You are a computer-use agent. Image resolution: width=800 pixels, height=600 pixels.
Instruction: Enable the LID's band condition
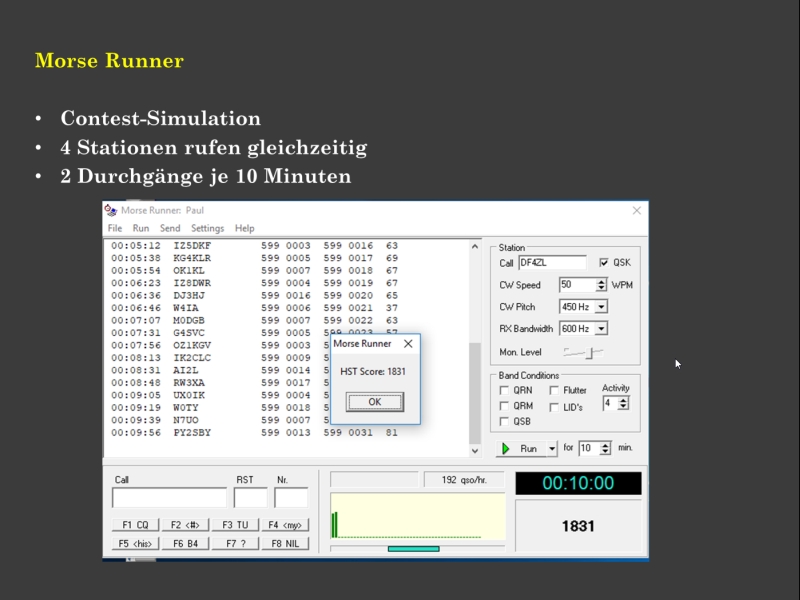(554, 407)
